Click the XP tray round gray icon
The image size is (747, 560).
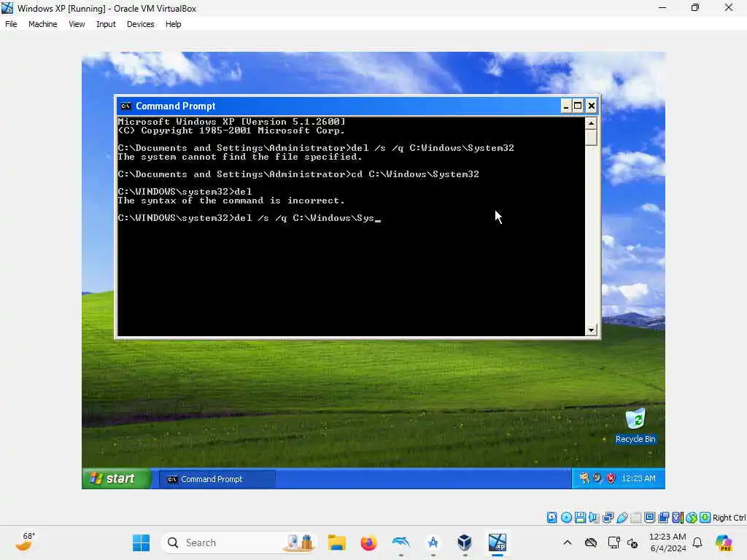[597, 478]
